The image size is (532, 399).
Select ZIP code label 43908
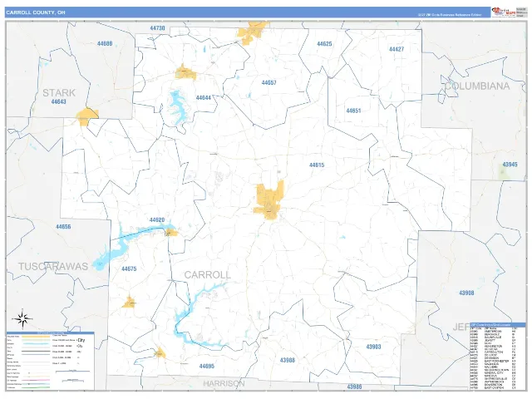pyautogui.click(x=466, y=293)
